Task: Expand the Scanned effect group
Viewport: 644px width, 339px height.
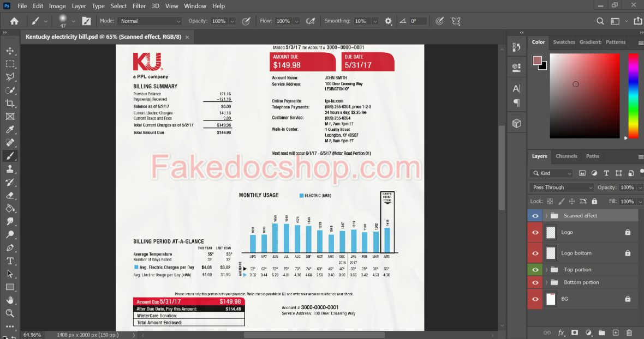Action: (546, 216)
